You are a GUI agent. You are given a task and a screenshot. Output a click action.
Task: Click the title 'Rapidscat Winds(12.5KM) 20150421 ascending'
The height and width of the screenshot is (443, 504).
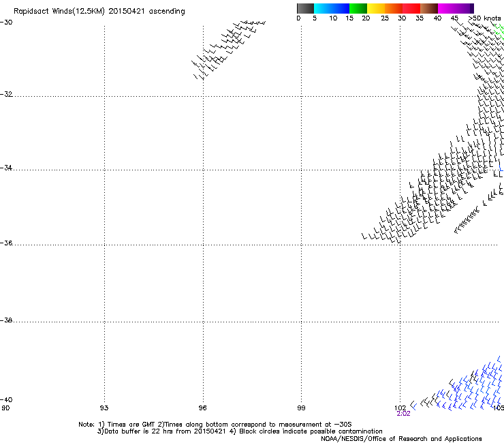[x=99, y=12]
